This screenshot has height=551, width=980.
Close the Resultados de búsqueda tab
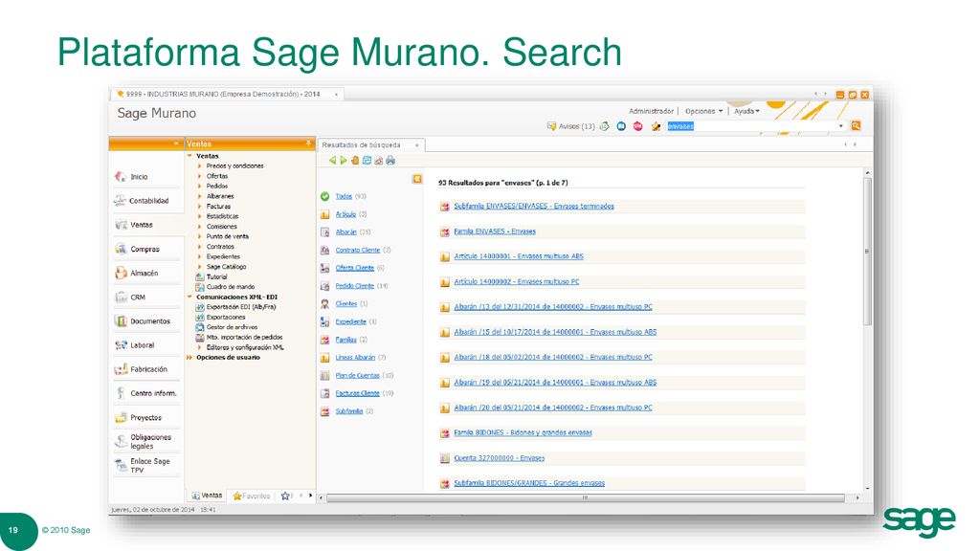(417, 145)
